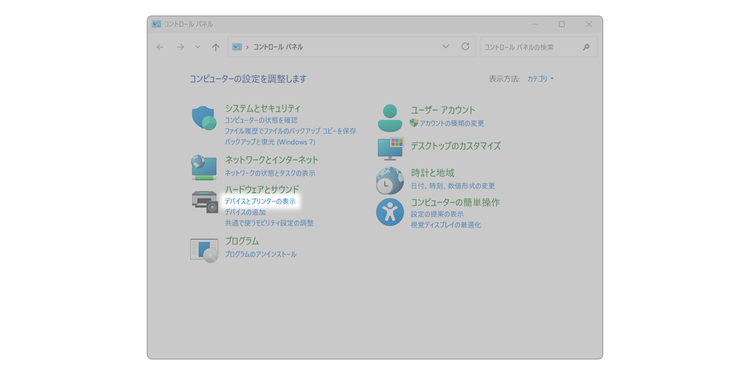Open ハードウェアとサウンド category

pos(262,189)
